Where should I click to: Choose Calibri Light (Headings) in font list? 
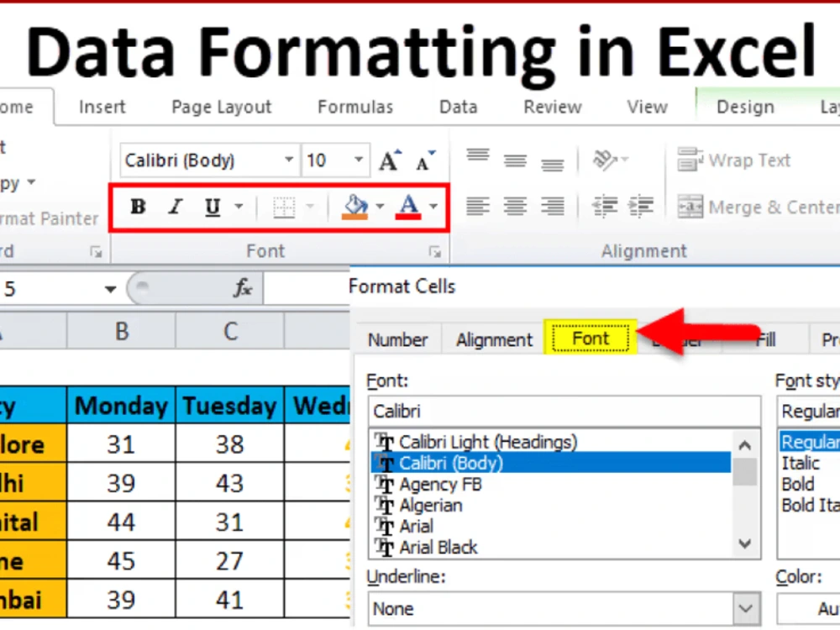pos(551,442)
